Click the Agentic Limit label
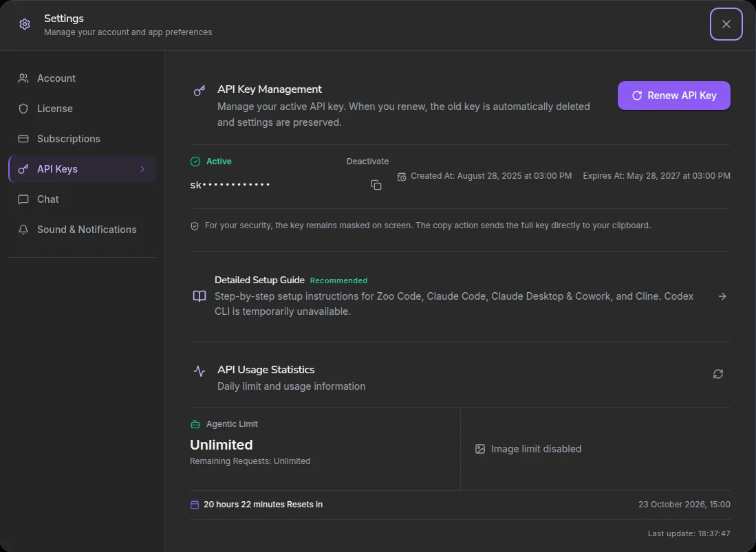This screenshot has height=552, width=756. coord(232,424)
